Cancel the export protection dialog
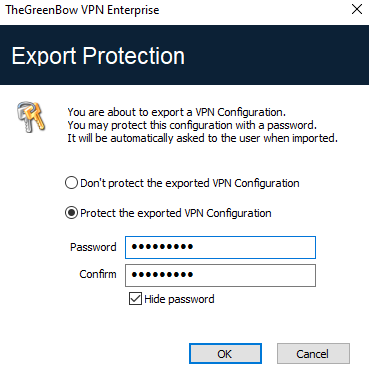This screenshot has height=368, width=369. tap(313, 354)
